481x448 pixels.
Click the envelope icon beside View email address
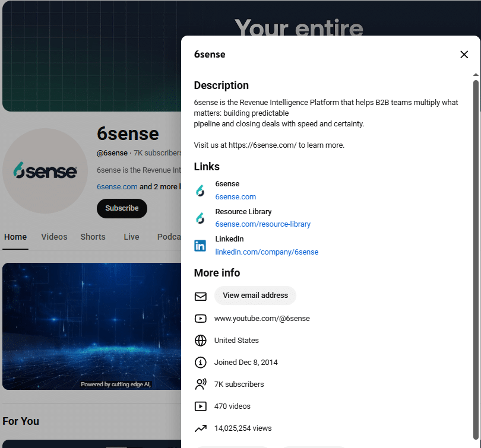pyautogui.click(x=201, y=296)
